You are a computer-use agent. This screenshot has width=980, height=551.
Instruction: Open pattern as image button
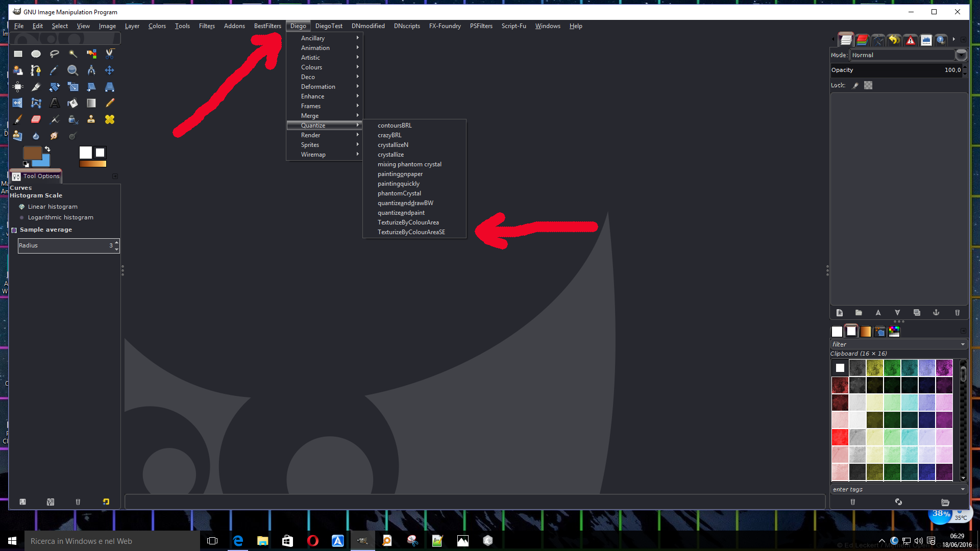pyautogui.click(x=945, y=502)
